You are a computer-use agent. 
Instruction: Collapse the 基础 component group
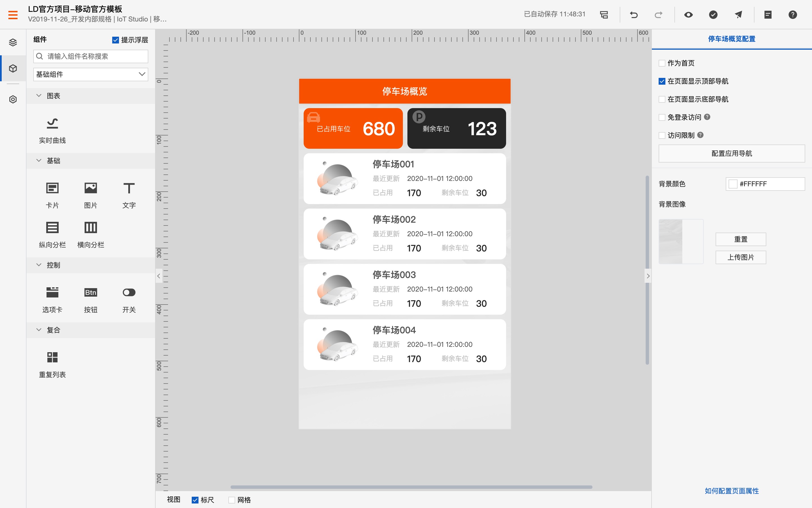(39, 161)
